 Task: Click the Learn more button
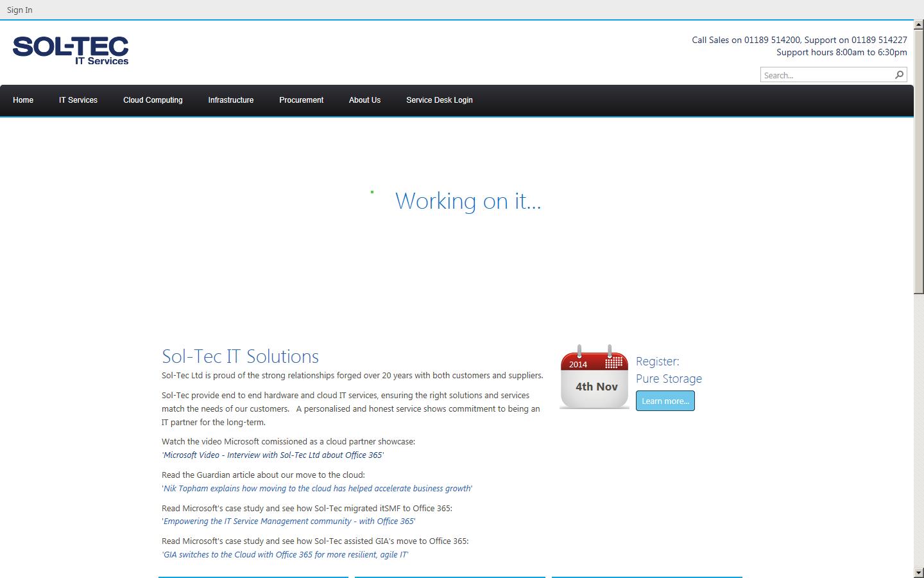coord(665,401)
